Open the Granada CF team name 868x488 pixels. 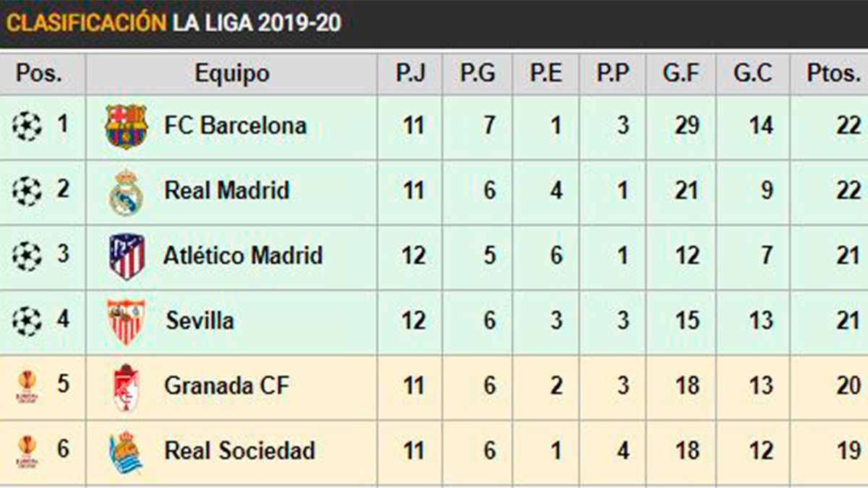226,386
